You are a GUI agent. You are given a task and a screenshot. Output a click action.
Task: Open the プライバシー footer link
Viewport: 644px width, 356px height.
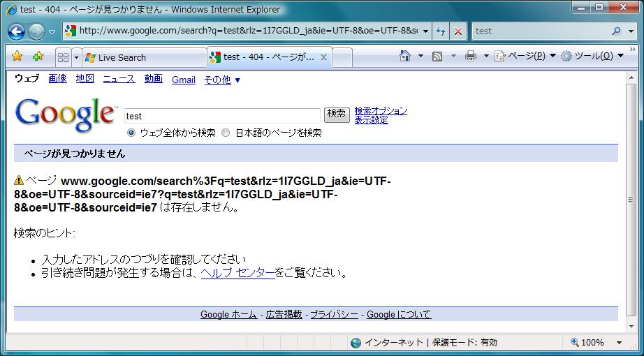pos(335,315)
